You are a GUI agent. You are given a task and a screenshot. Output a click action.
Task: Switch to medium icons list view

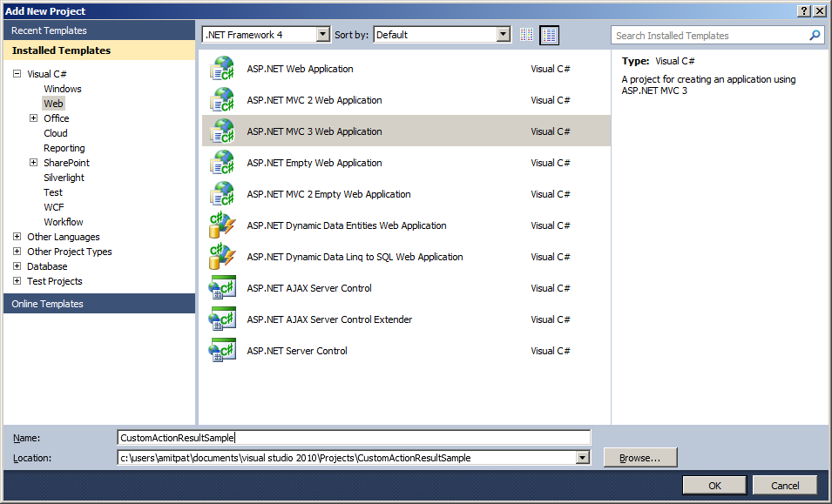(549, 35)
